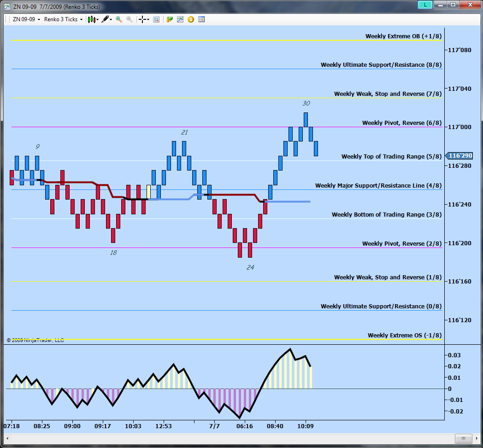Click the pale yellow Renko bar
Screen dimensions: 483x448
coord(148,192)
